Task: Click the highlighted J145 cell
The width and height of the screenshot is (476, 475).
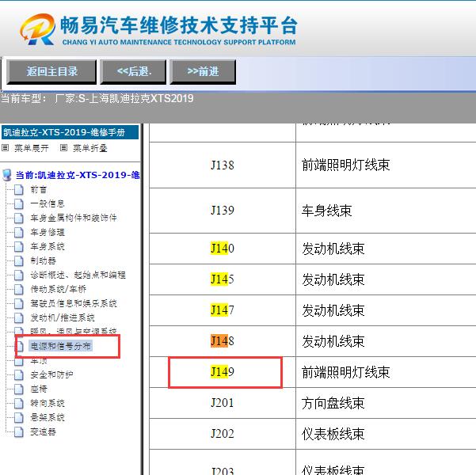Action: point(223,279)
